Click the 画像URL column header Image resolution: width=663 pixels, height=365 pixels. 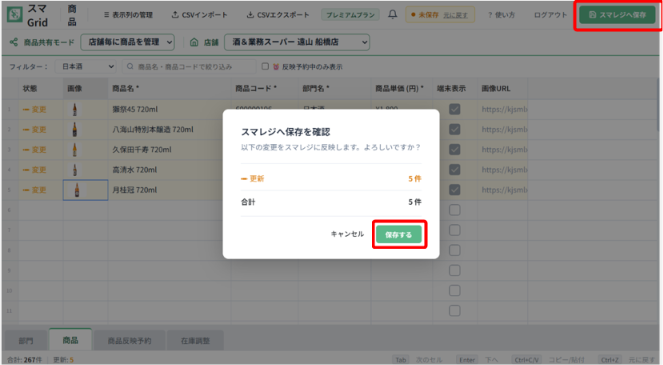(x=502, y=88)
